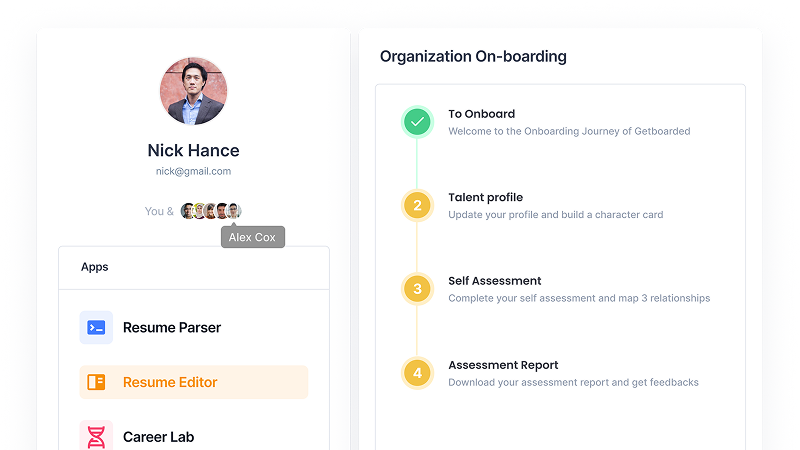
Task: Click the Alex Cox member avatar
Action: tap(234, 211)
